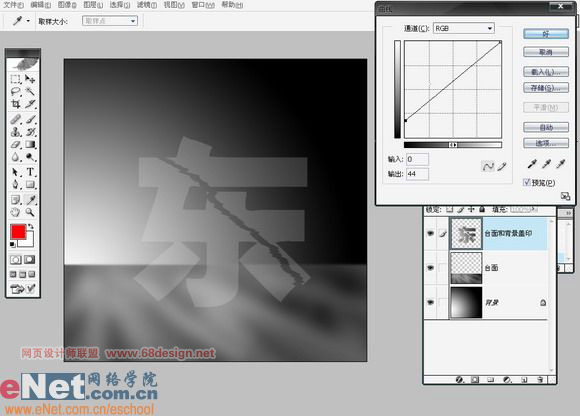Select the Rectangular Marquee tool
The width and height of the screenshot is (580, 416).
(16, 79)
